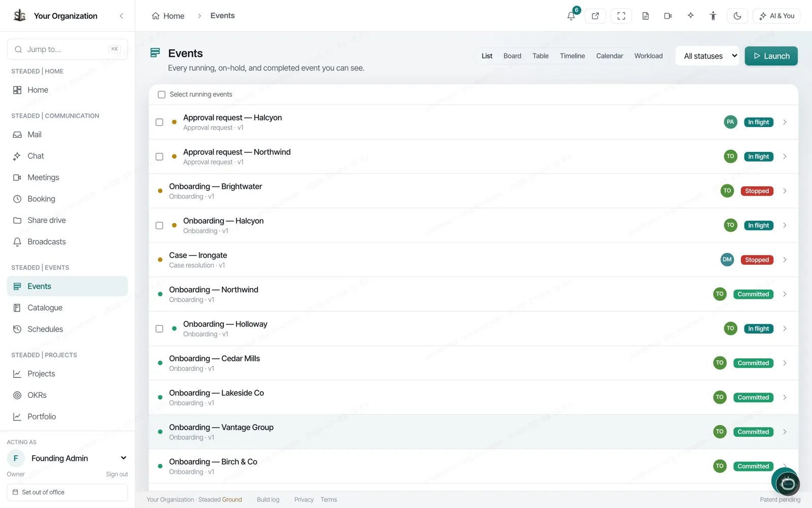Viewport: 812px width, 508px height.
Task: Tick checkbox for Onboarding — Holloway
Action: coord(159,329)
